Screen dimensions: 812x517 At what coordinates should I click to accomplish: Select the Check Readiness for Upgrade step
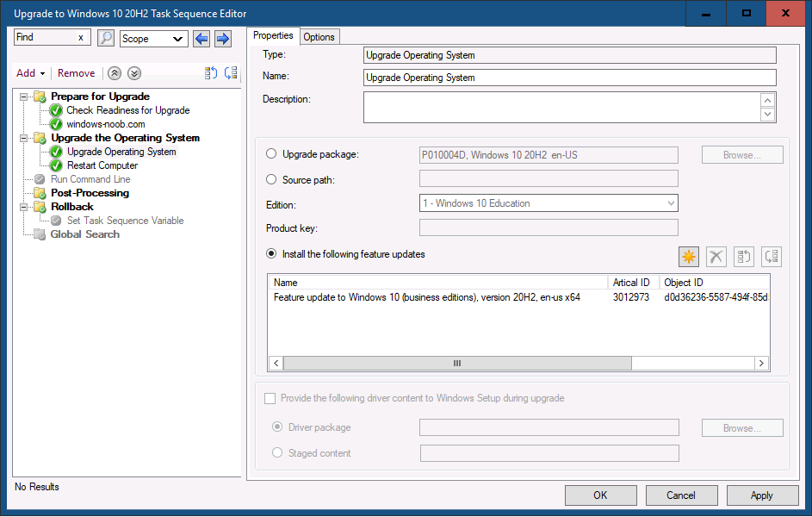point(128,110)
